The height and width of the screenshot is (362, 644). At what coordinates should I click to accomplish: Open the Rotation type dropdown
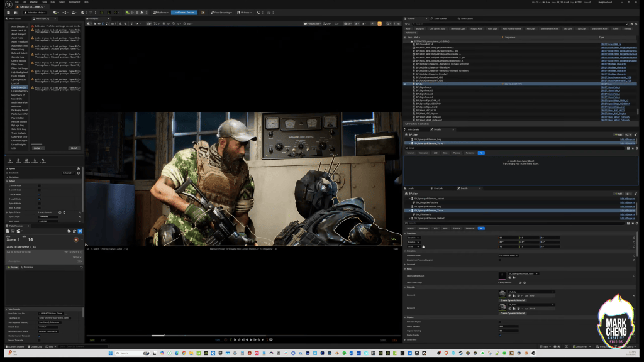[414, 242]
